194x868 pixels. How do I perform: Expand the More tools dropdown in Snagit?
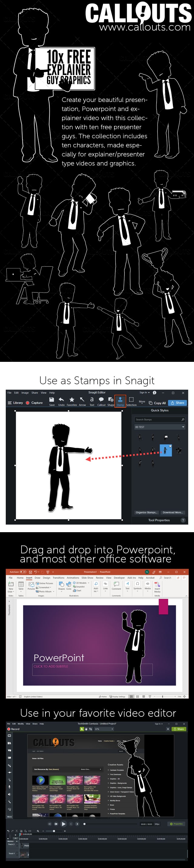click(x=142, y=402)
